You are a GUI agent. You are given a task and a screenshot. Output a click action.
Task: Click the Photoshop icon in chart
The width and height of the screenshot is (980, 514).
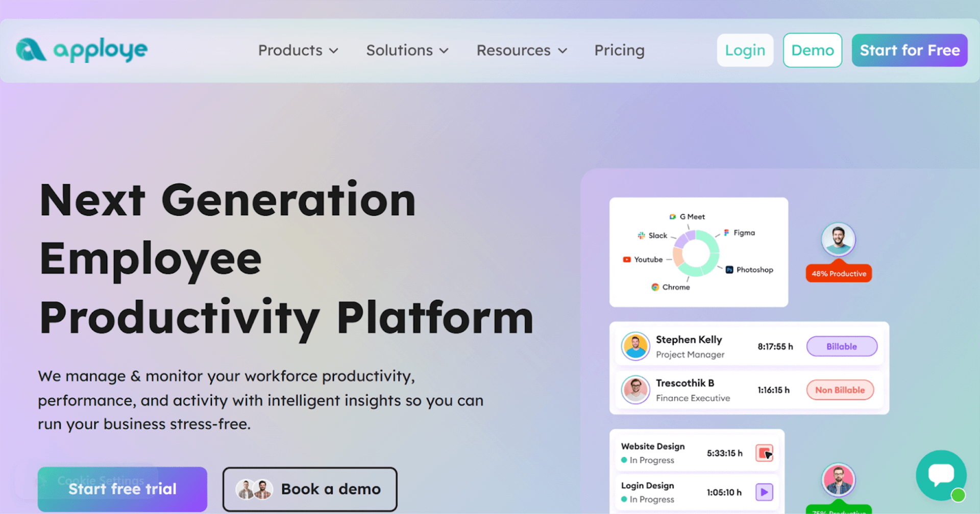pyautogui.click(x=729, y=270)
